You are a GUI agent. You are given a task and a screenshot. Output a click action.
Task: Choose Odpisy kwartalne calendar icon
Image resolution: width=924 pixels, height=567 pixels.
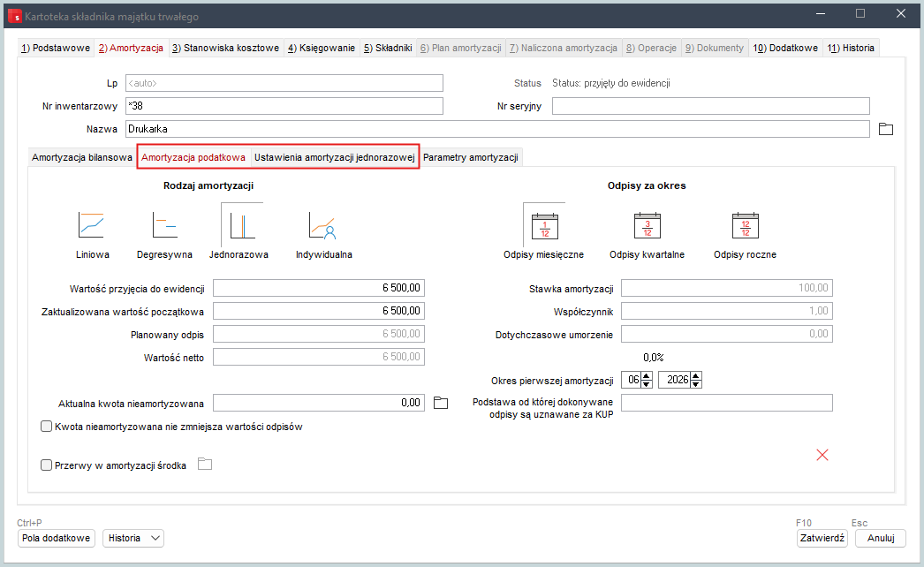(647, 225)
